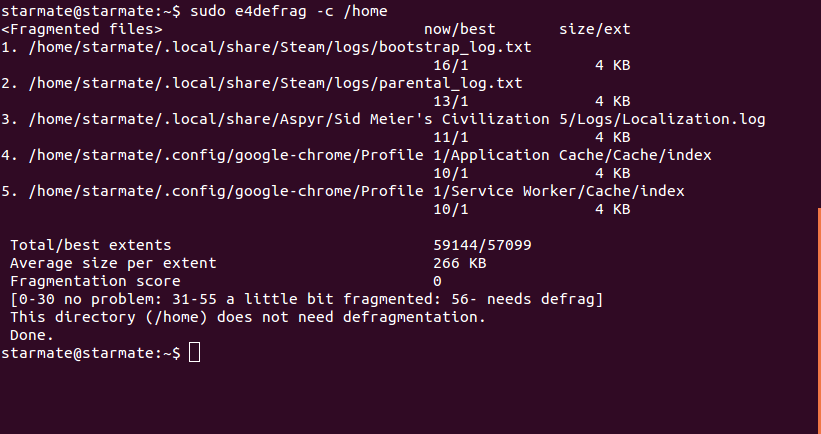
Task: Click the Service Worker Cache index path
Action: tap(357, 191)
